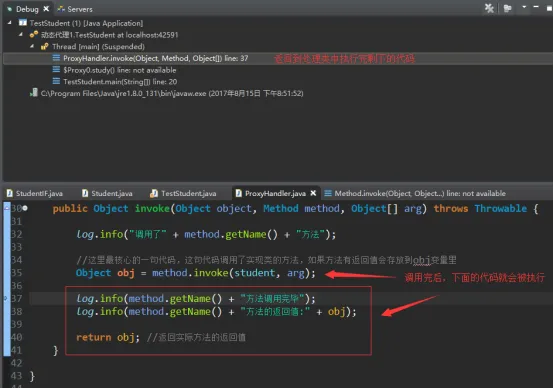This screenshot has height=389, width=554.
Task: Click 'getName' on line 32
Action: (246, 234)
